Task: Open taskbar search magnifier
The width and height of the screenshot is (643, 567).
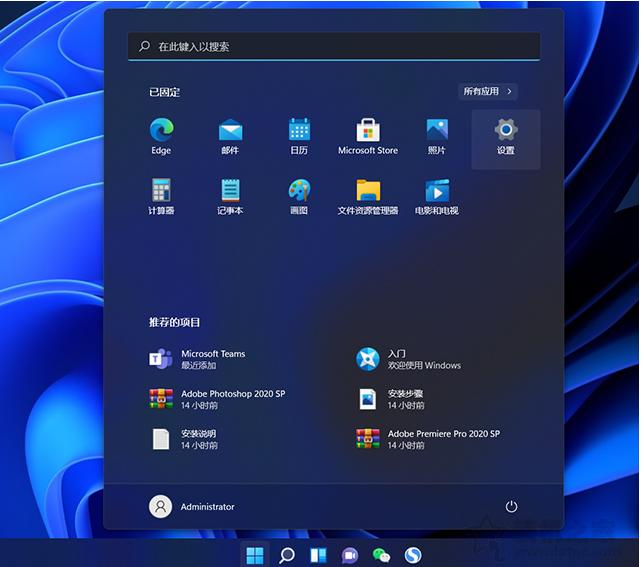Action: pyautogui.click(x=287, y=556)
